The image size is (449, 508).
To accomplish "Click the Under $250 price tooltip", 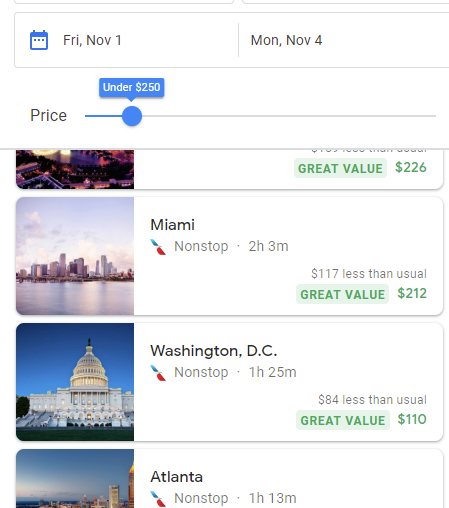I will pyautogui.click(x=132, y=88).
